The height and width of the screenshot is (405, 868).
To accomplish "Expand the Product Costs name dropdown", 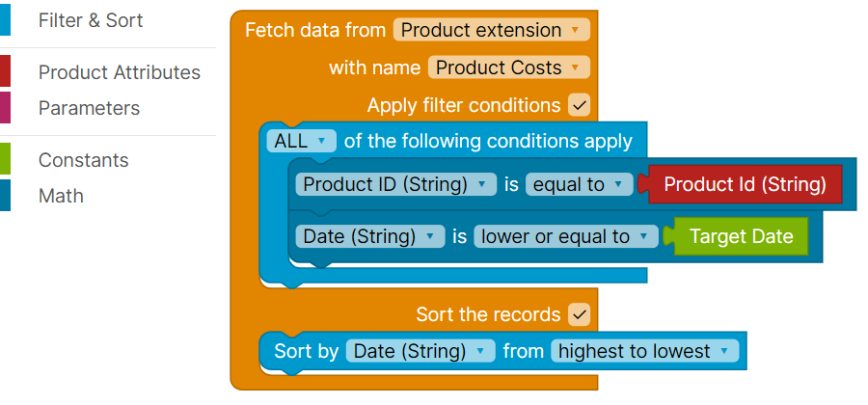I will (507, 67).
